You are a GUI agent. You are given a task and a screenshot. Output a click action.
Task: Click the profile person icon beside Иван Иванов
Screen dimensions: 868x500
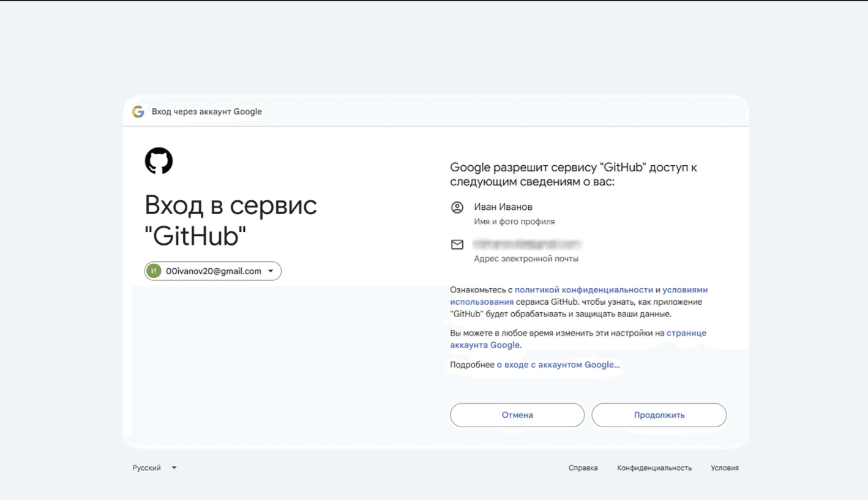tap(457, 207)
